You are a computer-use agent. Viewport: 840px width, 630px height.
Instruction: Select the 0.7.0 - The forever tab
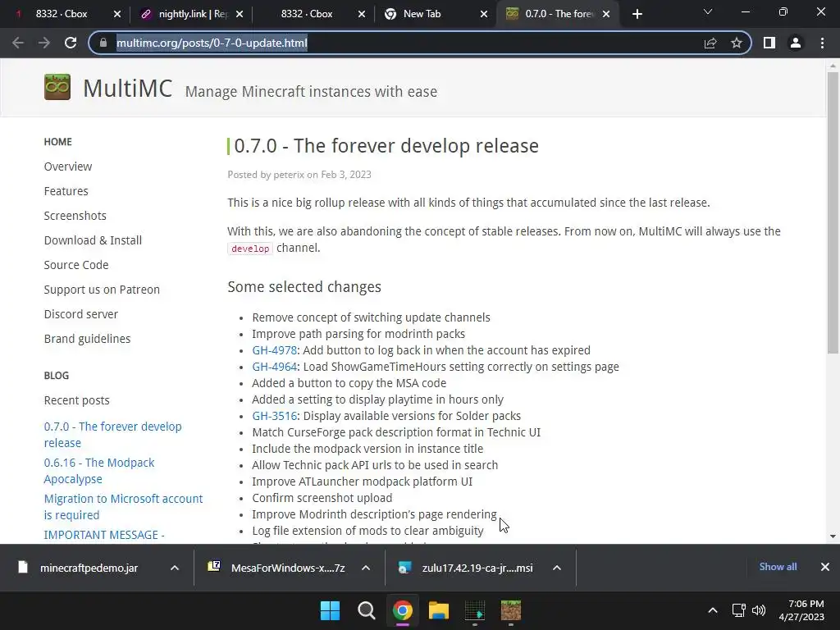[557, 14]
